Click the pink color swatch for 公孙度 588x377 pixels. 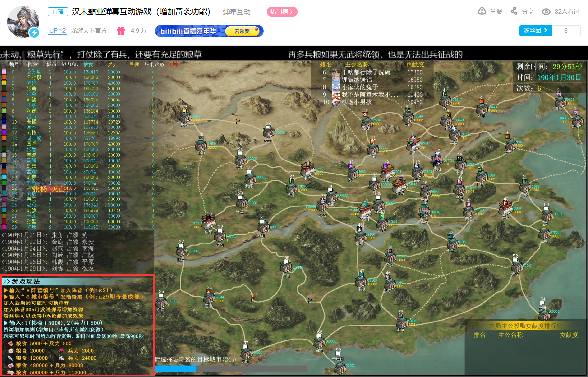(x=4, y=71)
